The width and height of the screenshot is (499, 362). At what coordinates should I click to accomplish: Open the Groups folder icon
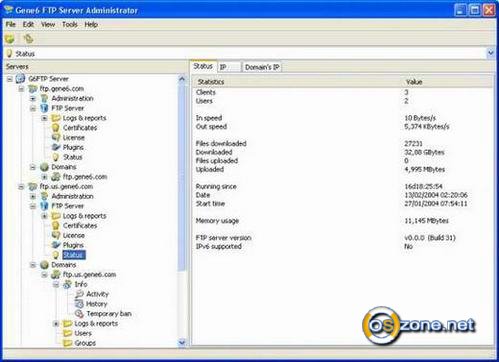(x=67, y=343)
